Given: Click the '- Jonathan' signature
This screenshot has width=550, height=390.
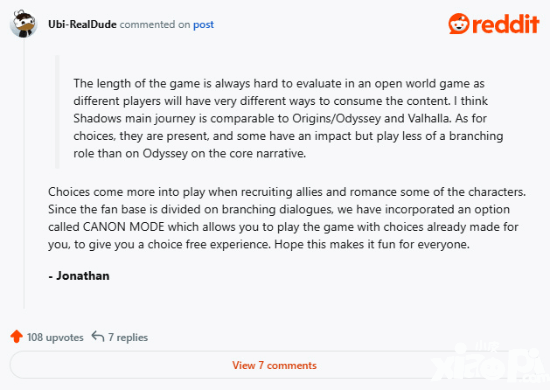Looking at the screenshot, I should pyautogui.click(x=79, y=276).
